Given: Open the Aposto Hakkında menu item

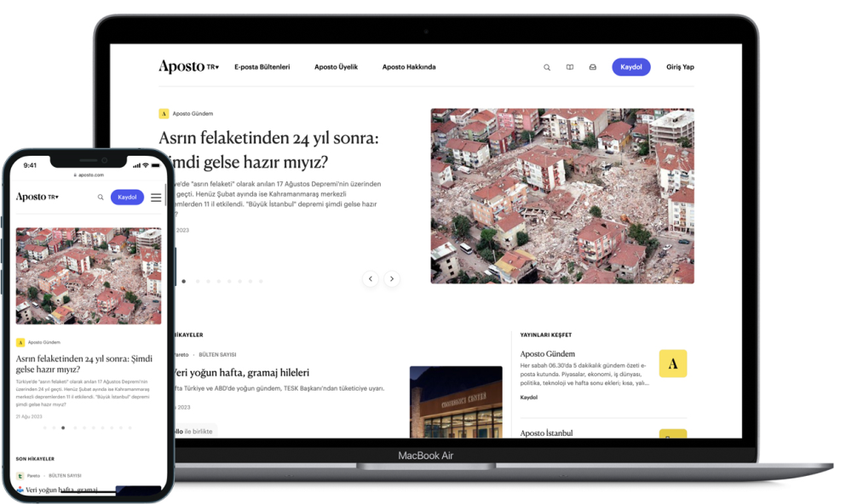Looking at the screenshot, I should [x=409, y=67].
